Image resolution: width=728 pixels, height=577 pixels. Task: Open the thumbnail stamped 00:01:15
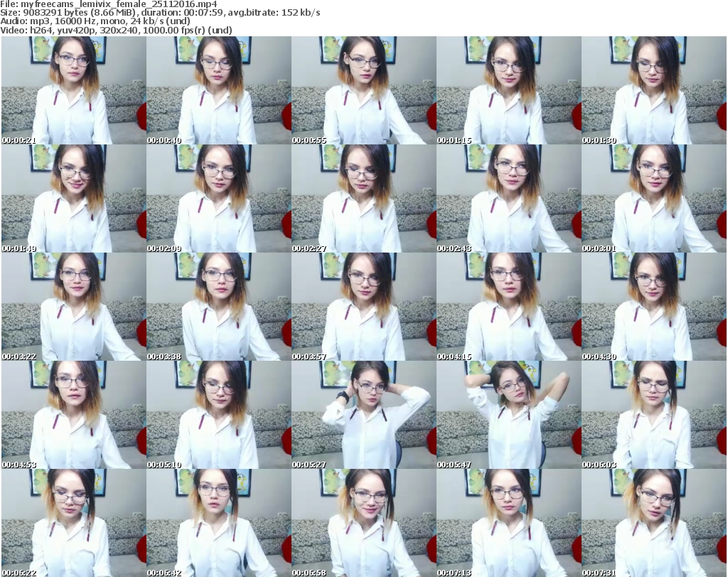pos(509,90)
